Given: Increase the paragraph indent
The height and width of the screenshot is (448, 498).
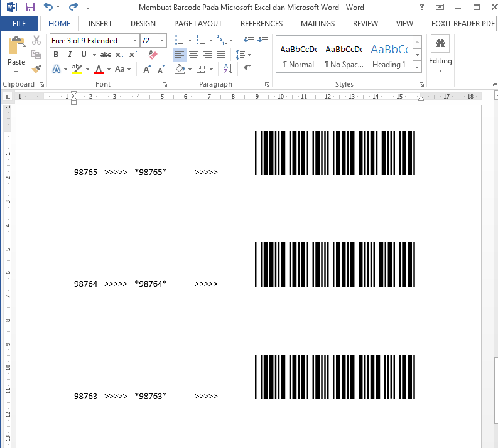Looking at the screenshot, I should 263,40.
